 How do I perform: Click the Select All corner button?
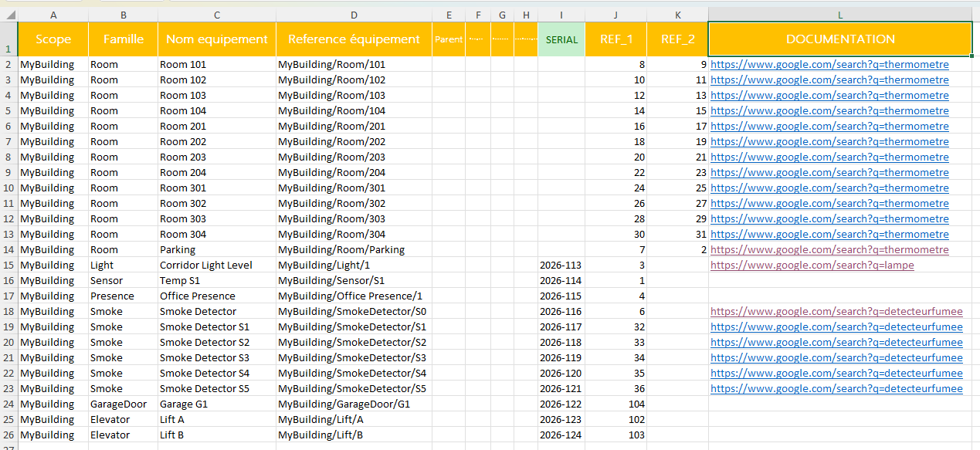8,15
